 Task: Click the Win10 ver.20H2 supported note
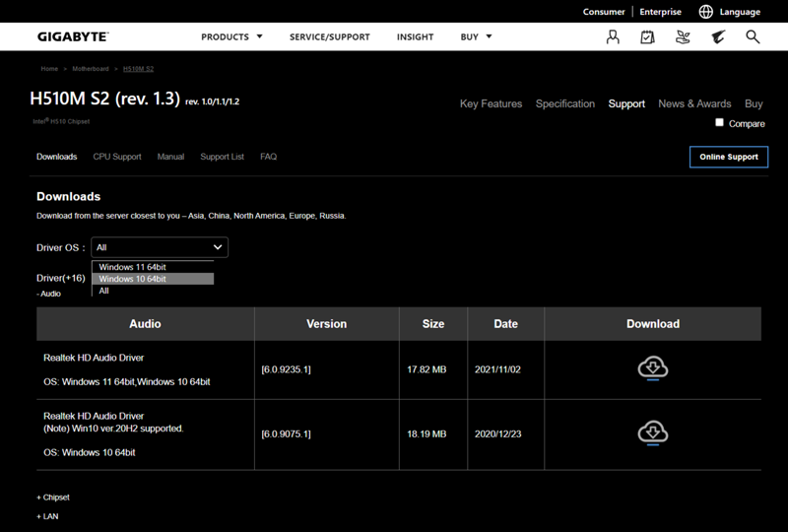click(113, 429)
